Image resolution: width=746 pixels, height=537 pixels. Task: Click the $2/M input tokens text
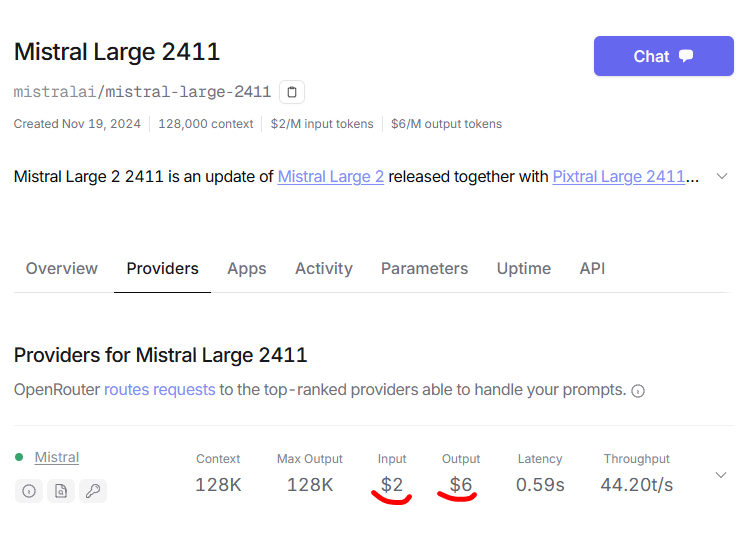pos(322,124)
